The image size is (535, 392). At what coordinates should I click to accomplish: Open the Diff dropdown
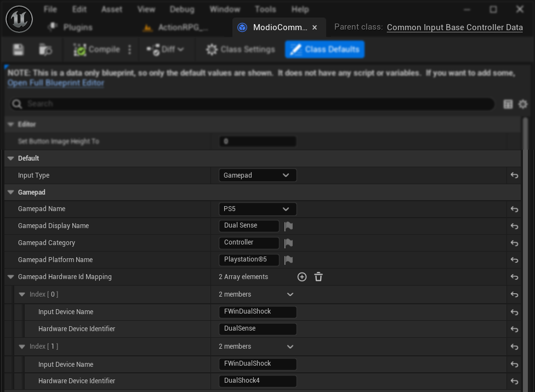[x=166, y=49]
